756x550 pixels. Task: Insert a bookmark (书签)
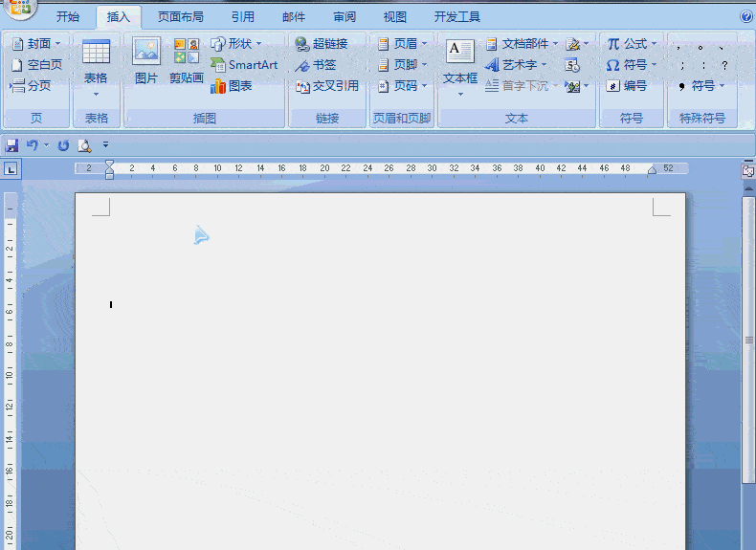click(x=316, y=65)
